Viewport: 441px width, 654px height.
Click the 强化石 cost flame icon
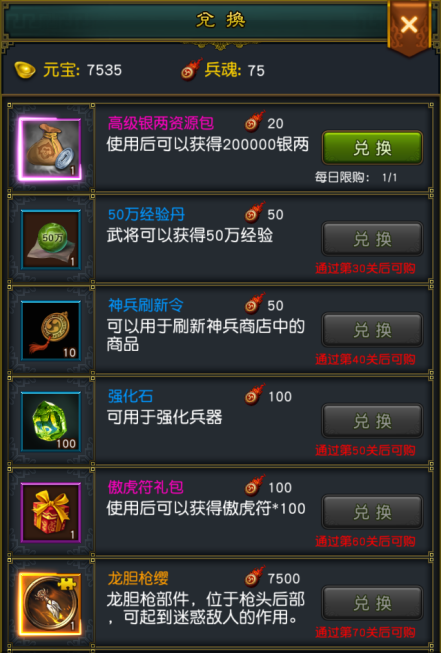coord(255,395)
